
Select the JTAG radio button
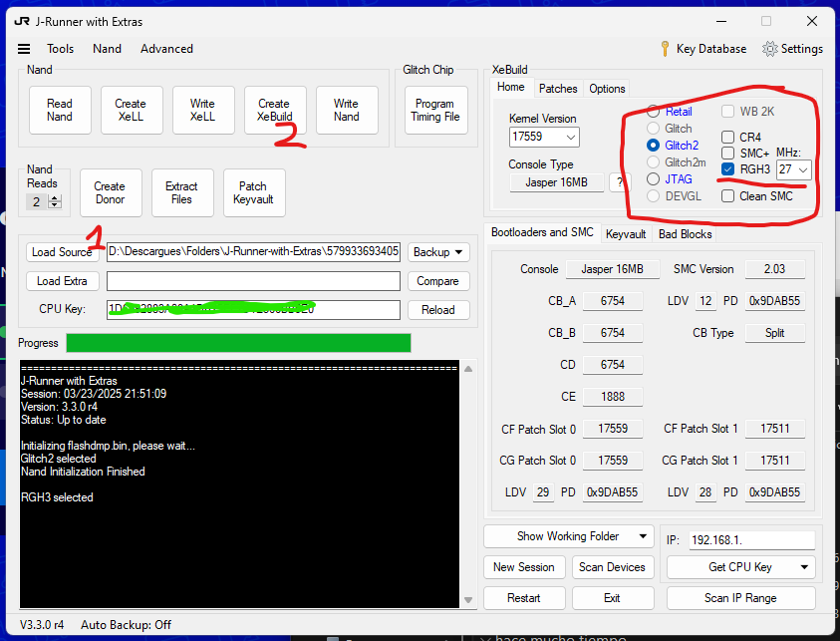coord(653,179)
